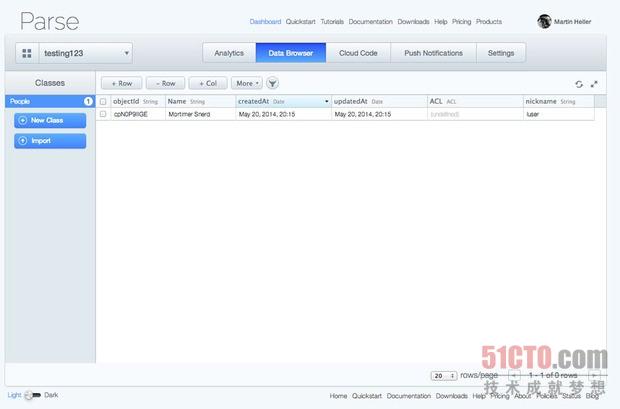
Task: Click the updatedAt column header
Action: 379,102
